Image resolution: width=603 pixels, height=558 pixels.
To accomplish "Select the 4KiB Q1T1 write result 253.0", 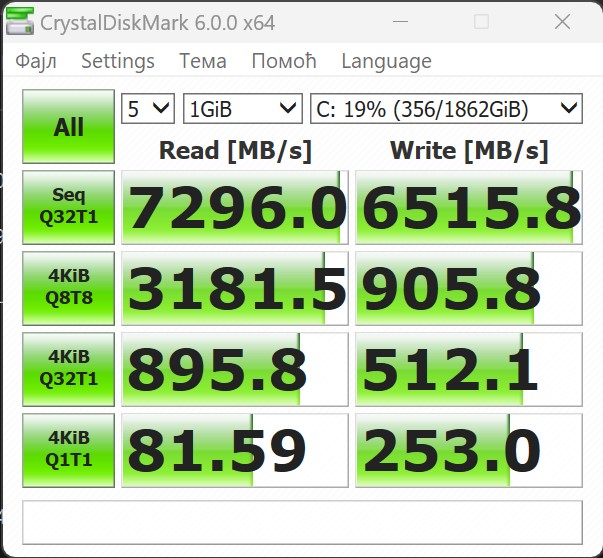I will (469, 450).
